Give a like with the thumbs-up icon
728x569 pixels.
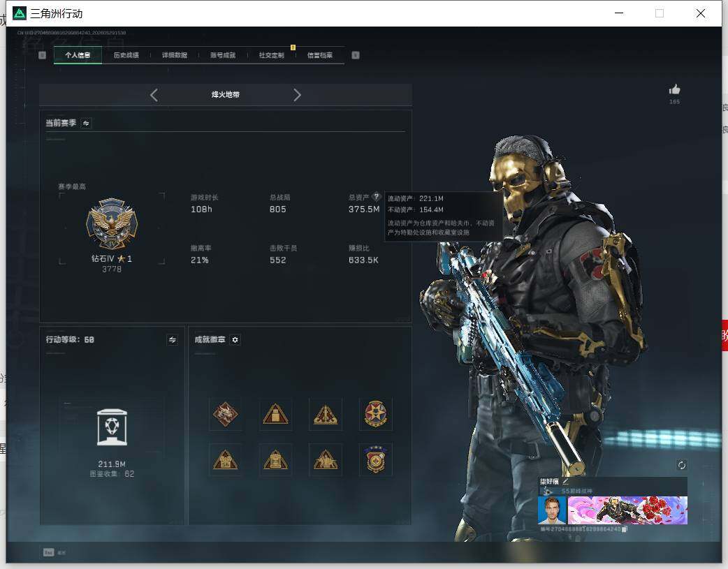point(674,89)
